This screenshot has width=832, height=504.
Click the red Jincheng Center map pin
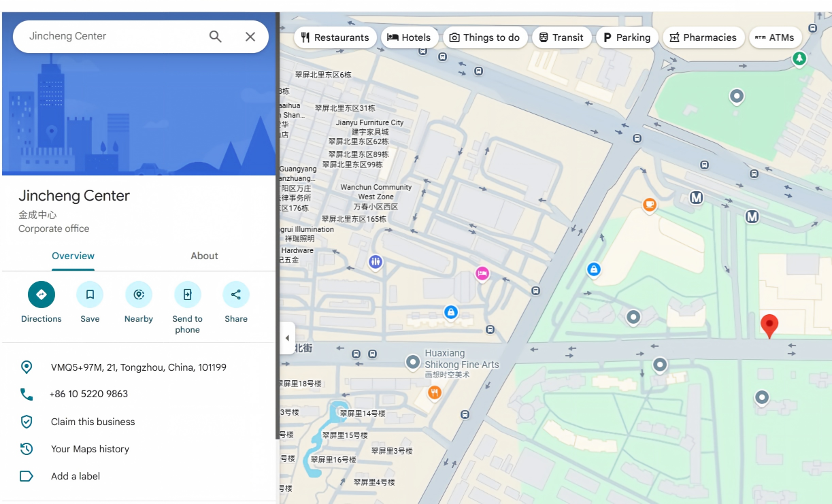coord(769,326)
